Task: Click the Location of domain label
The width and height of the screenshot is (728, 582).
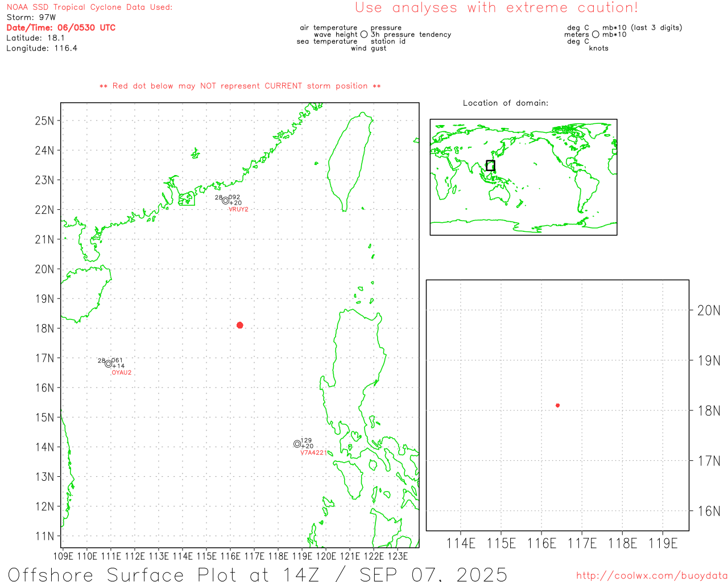Action: pyautogui.click(x=506, y=103)
